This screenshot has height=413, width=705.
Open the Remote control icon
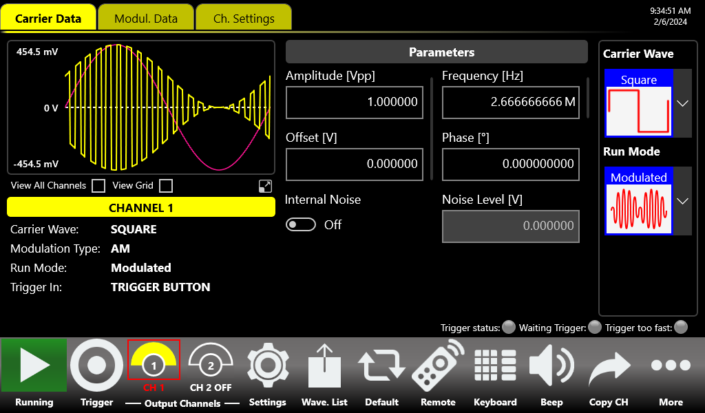point(438,366)
